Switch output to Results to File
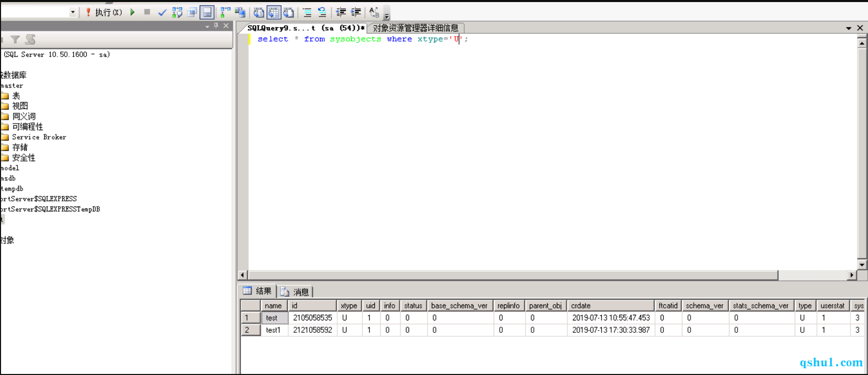868x375 pixels. pos(289,12)
